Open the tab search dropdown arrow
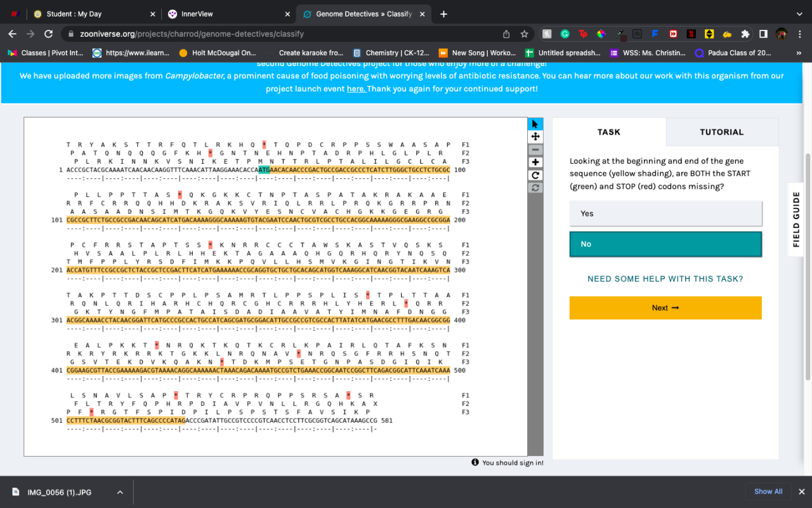This screenshot has height=508, width=812. tap(799, 14)
